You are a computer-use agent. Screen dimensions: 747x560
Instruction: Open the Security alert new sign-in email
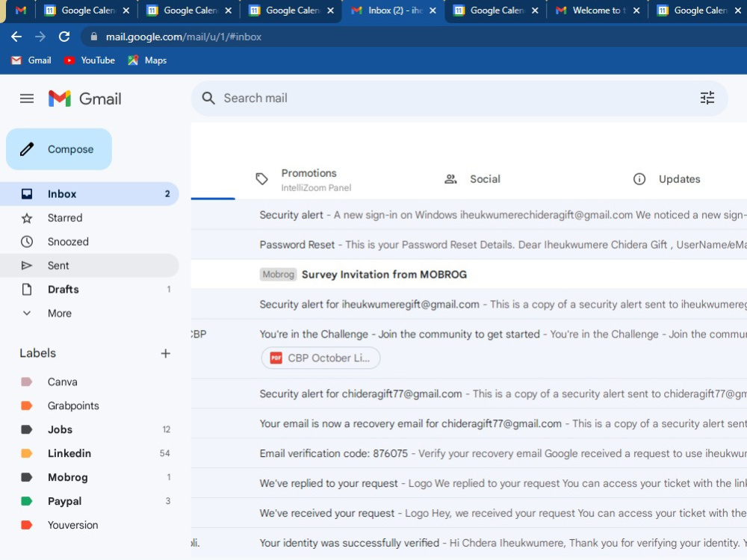(469, 215)
